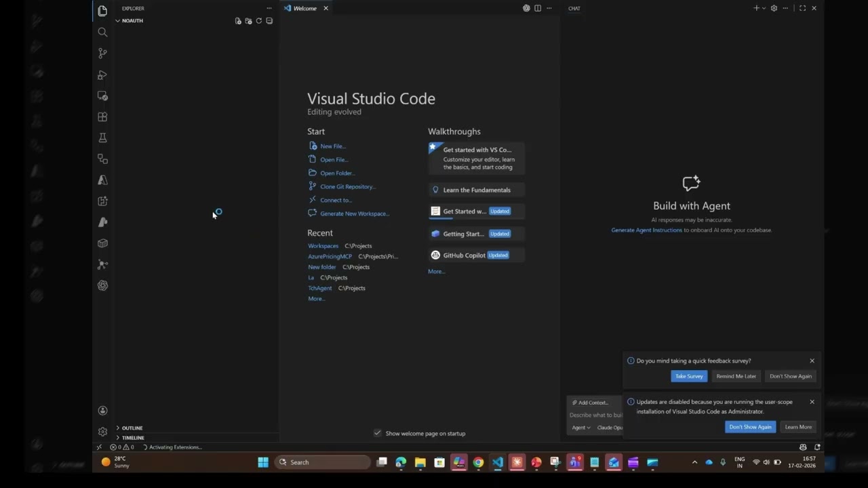868x488 pixels.
Task: Click errors and warnings count in status bar
Action: click(122, 447)
